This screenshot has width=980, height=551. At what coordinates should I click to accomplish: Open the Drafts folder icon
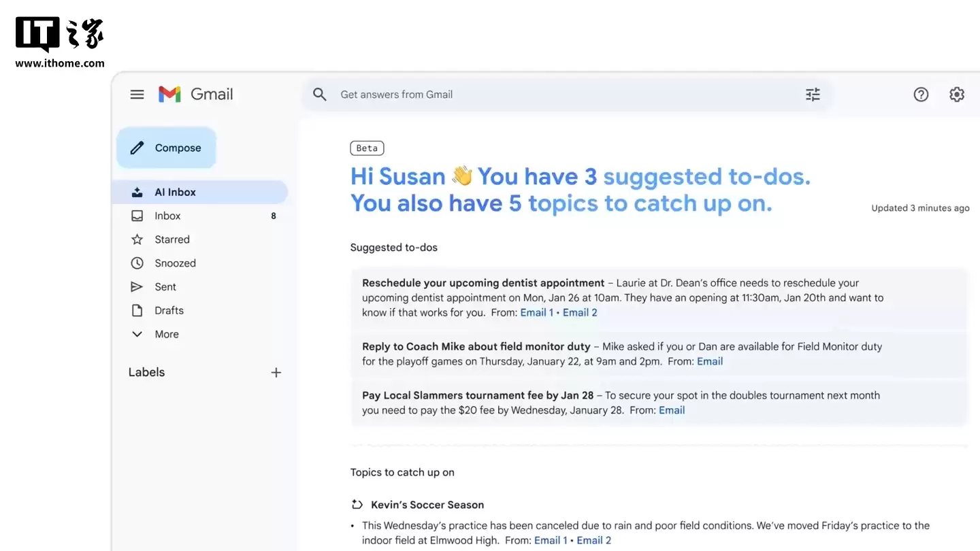[x=138, y=310]
